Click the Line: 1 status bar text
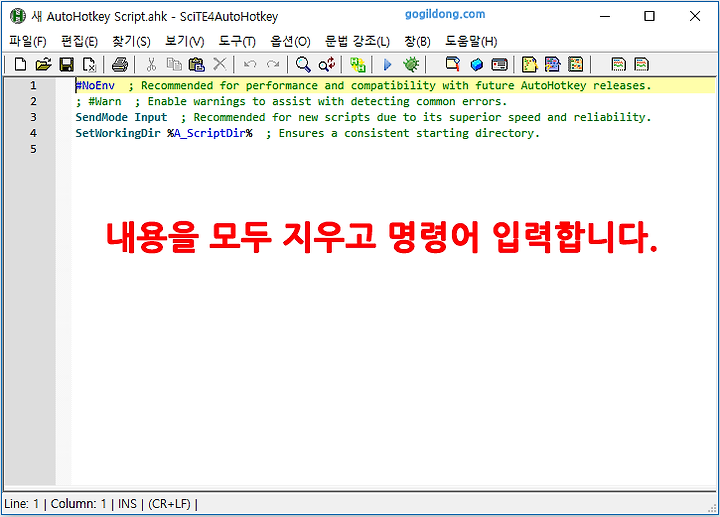 pos(22,504)
